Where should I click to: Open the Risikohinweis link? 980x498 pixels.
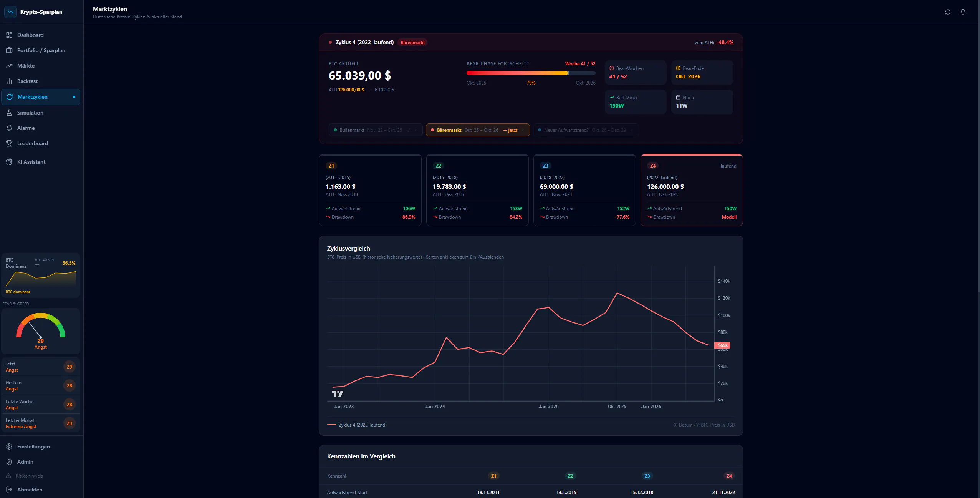pyautogui.click(x=29, y=476)
